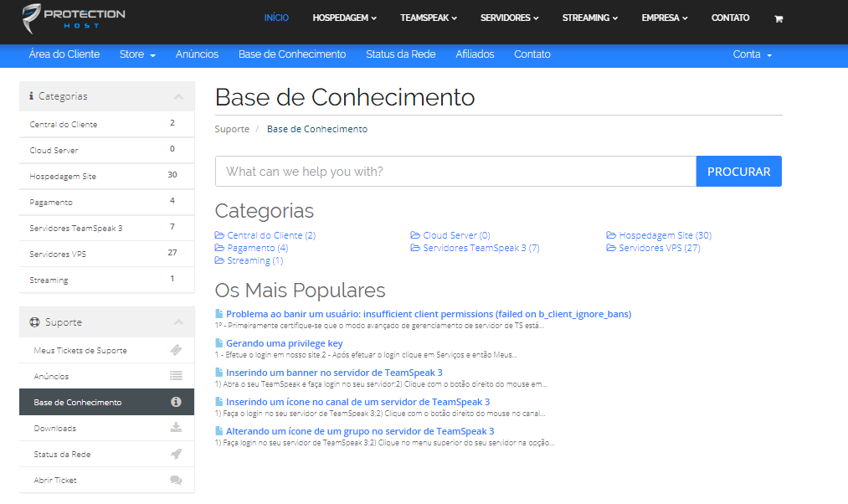Open Contato in the blue navigation bar
This screenshot has width=848, height=504.
coord(532,54)
